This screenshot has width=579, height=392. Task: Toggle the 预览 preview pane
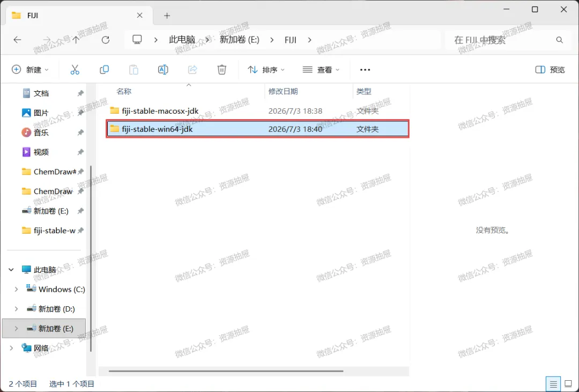550,70
